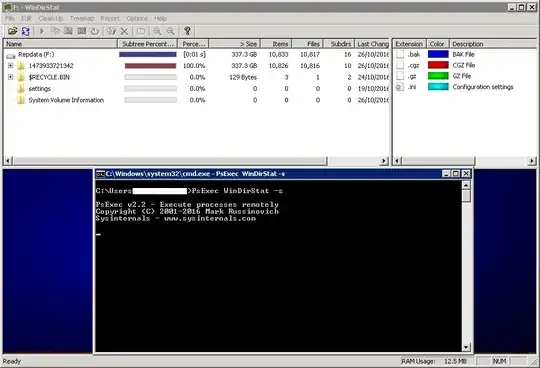Sort by the Extension column header
Image resolution: width=540 pixels, height=368 pixels.
(409, 44)
